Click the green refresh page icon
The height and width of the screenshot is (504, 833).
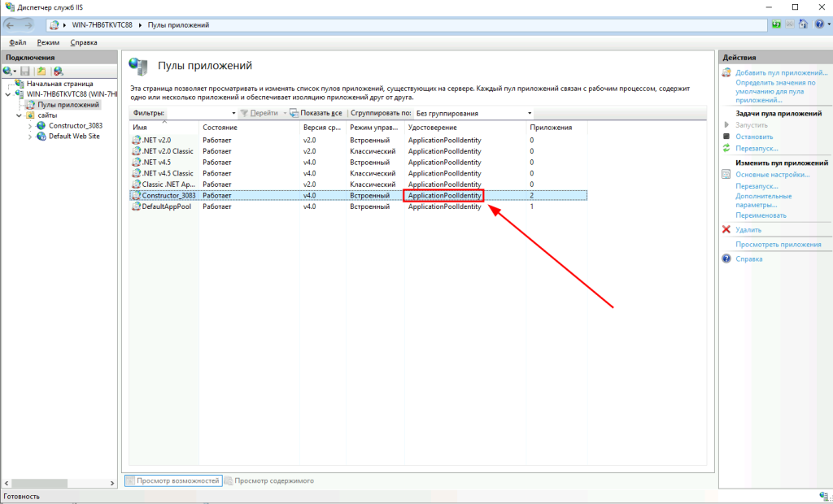point(777,24)
